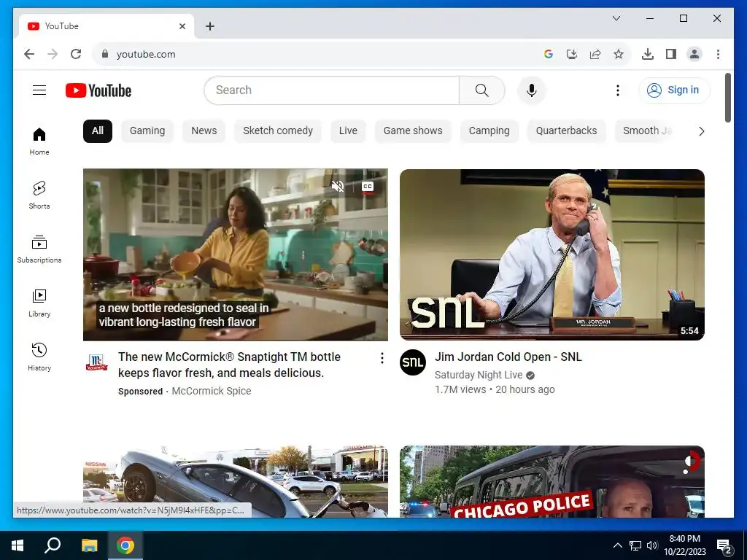This screenshot has height=560, width=747.
Task: Click the address bar URL youtube.com
Action: [146, 54]
